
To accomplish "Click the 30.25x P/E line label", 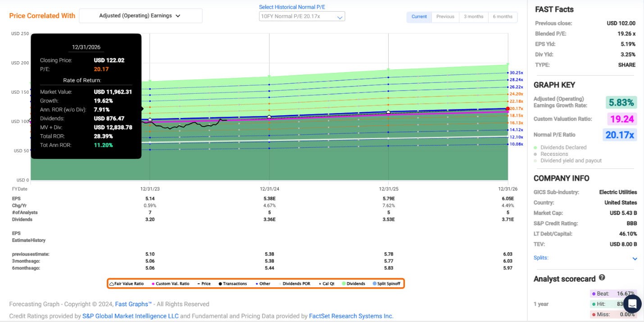I will click(516, 73).
